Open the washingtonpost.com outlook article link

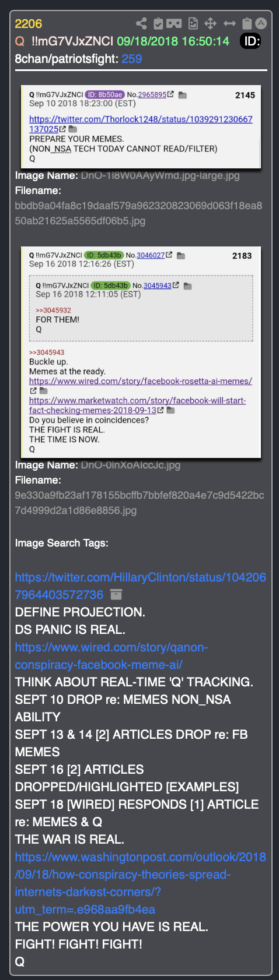[x=140, y=883]
